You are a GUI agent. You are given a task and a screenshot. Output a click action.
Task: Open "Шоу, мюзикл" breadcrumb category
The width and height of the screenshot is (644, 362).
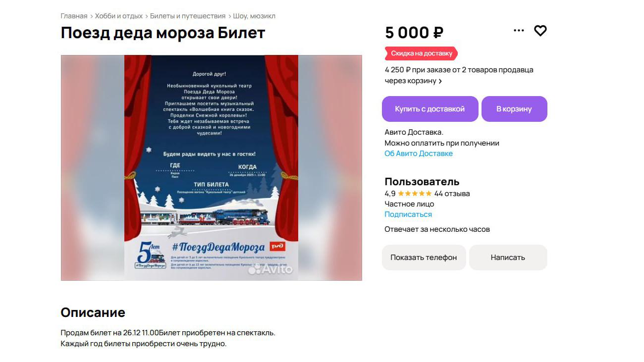254,16
